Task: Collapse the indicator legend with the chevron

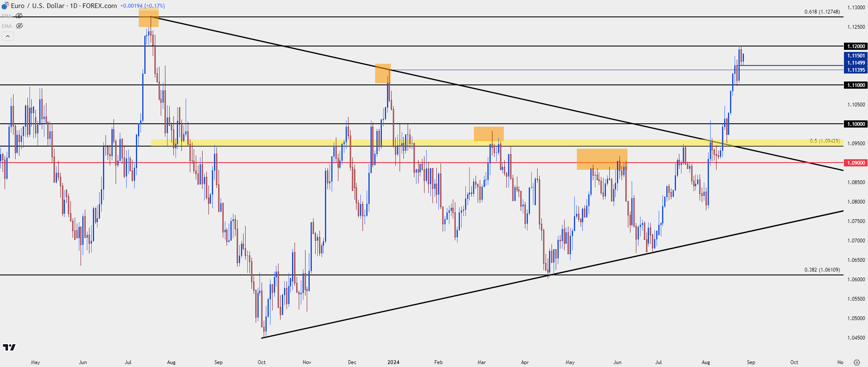Action: 8,36
